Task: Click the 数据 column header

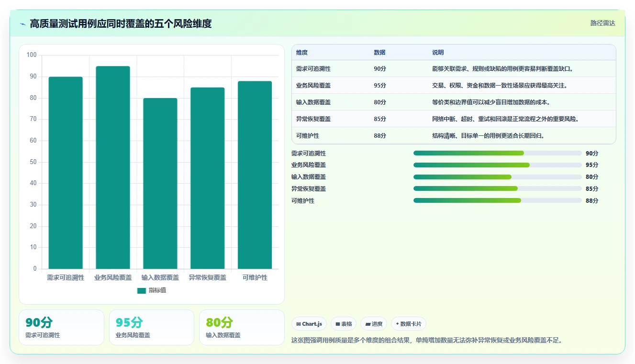Action: pyautogui.click(x=379, y=53)
